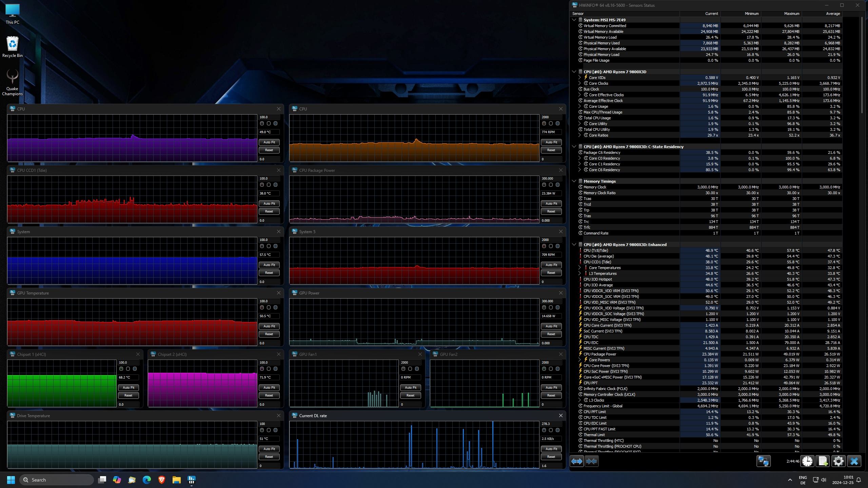Open Copilot from the taskbar
The height and width of the screenshot is (488, 868).
coord(117,480)
